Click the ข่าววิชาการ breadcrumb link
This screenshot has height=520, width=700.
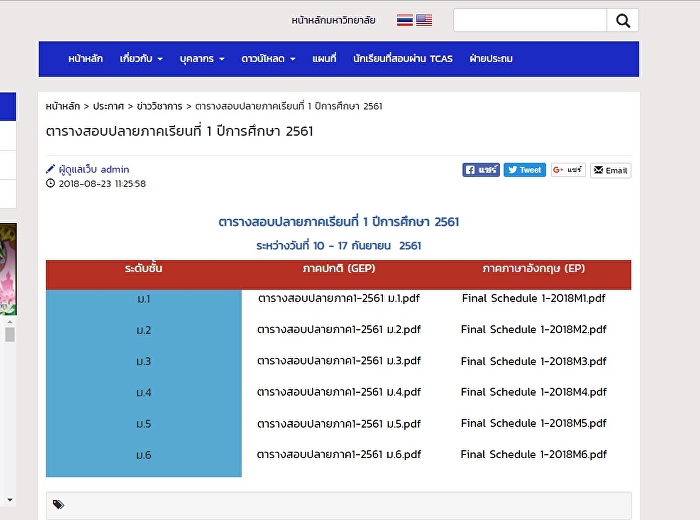tap(159, 106)
